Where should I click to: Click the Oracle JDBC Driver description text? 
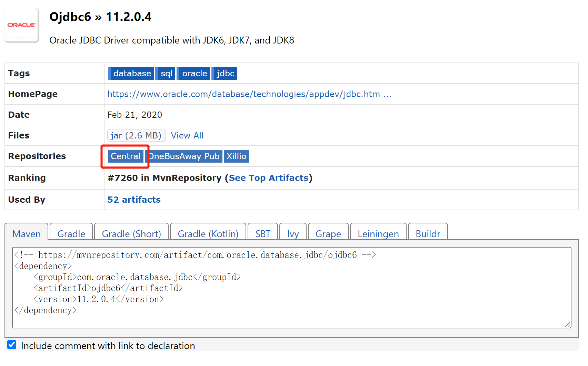point(172,40)
